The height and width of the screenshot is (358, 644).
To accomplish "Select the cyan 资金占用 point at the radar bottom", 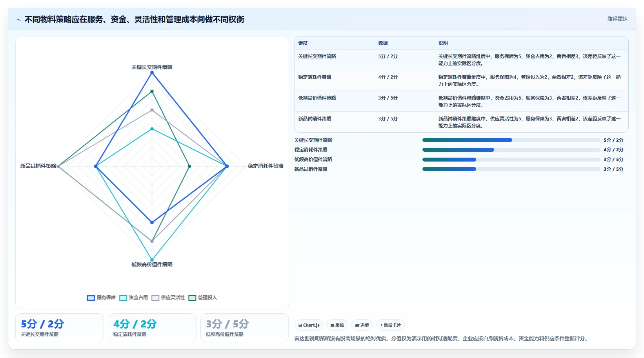I will pos(152,260).
